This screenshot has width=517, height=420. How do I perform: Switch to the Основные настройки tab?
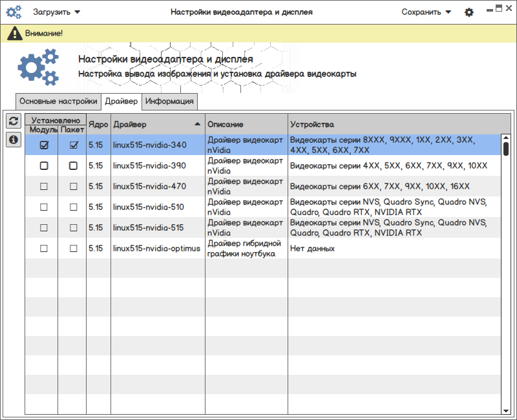pyautogui.click(x=58, y=101)
